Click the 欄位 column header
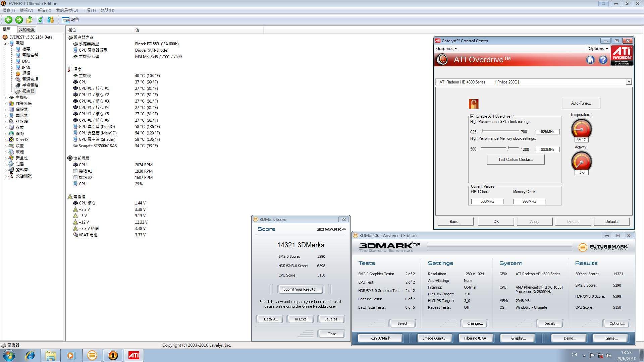 click(x=99, y=30)
